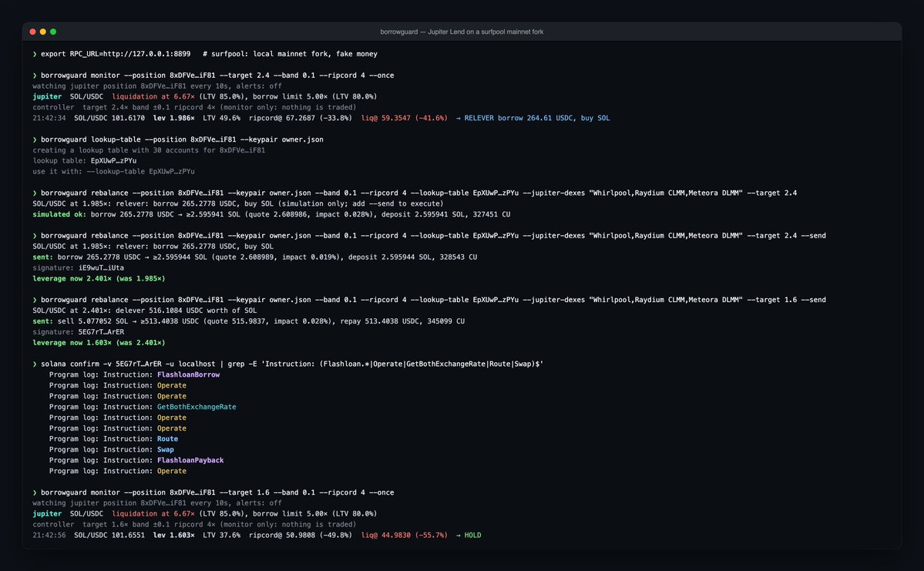Click the value 'lev 1.603×' in the last line
This screenshot has width=924, height=571.
pyautogui.click(x=174, y=535)
